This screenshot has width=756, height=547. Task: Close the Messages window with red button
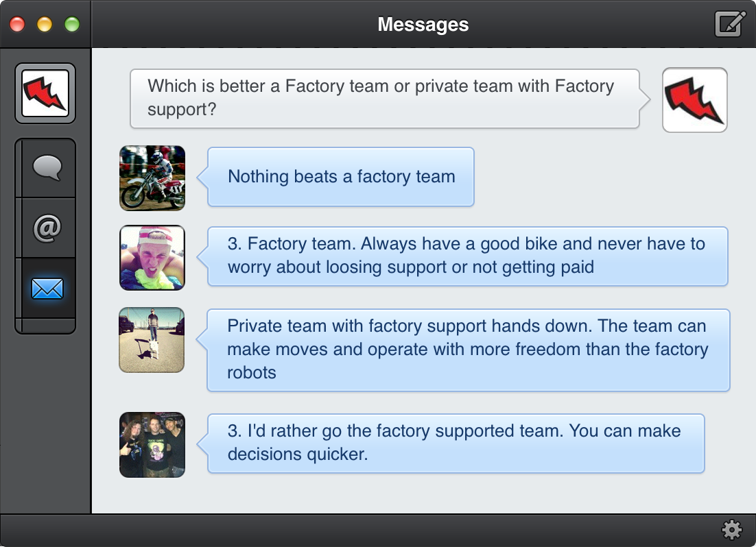[17, 25]
